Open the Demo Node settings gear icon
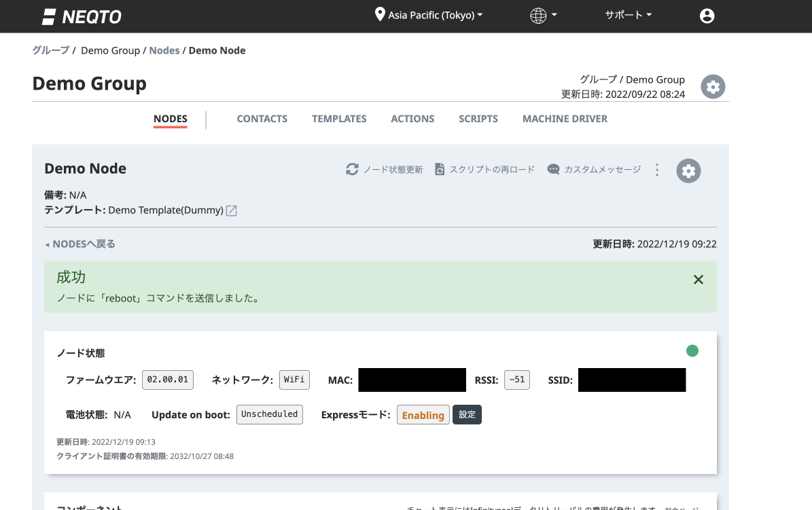 [688, 170]
